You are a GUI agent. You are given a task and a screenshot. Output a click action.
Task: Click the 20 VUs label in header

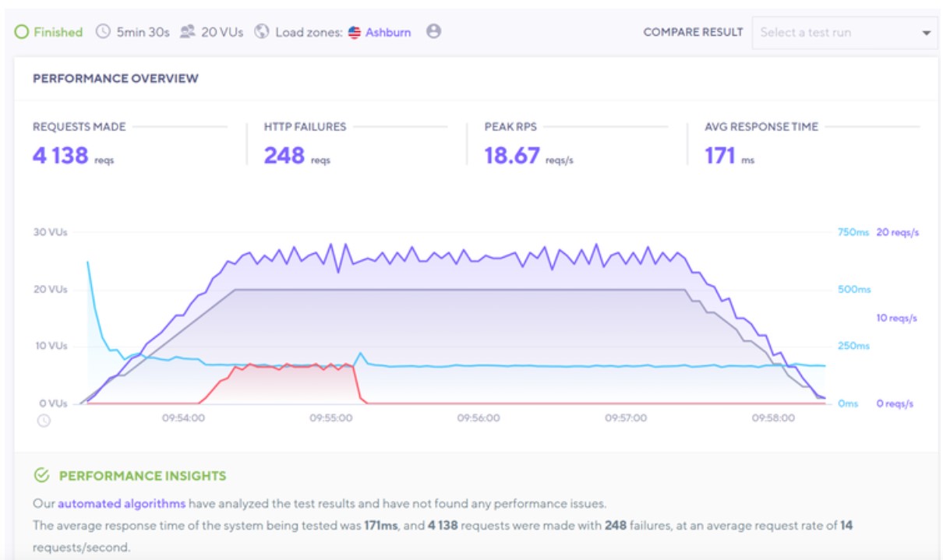(222, 33)
